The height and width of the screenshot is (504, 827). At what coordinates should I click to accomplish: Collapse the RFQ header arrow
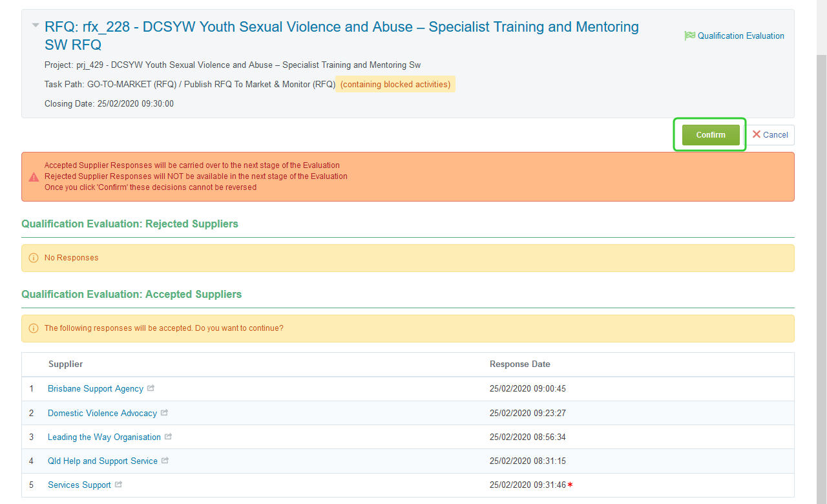click(35, 26)
